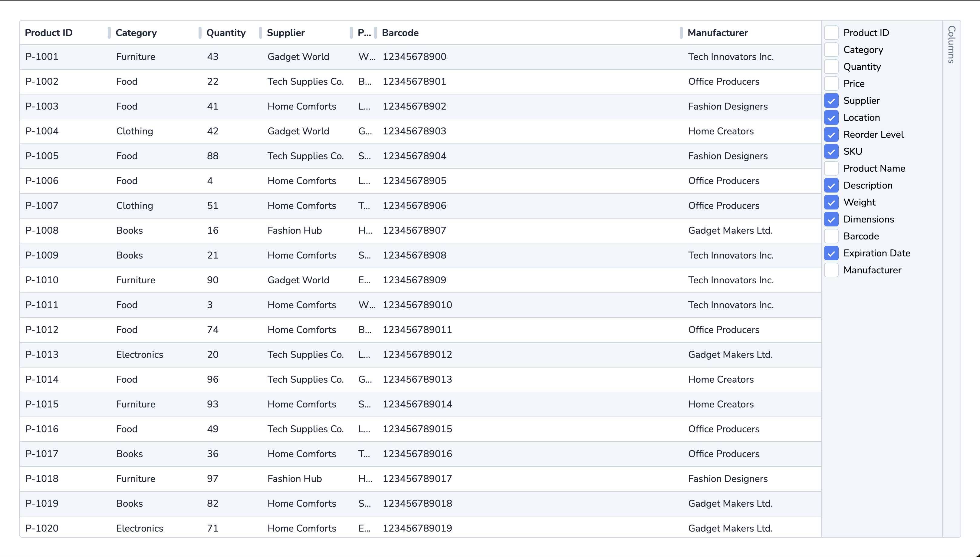980x557 pixels.
Task: Click barcode cell 123456789013
Action: (417, 380)
